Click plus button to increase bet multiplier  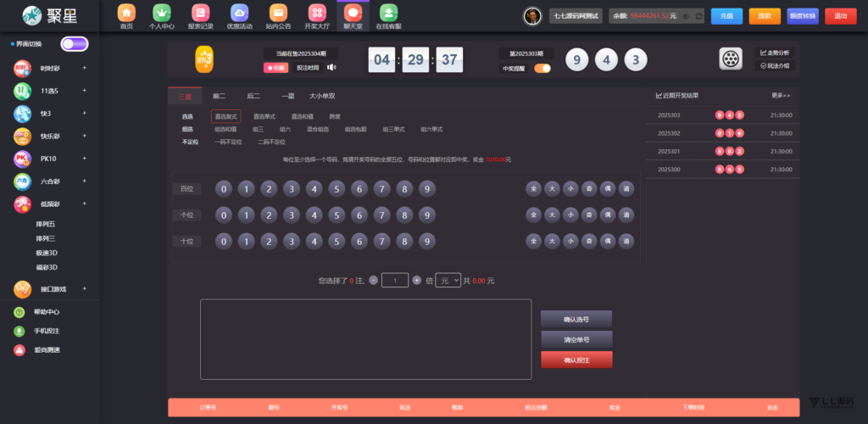[416, 280]
